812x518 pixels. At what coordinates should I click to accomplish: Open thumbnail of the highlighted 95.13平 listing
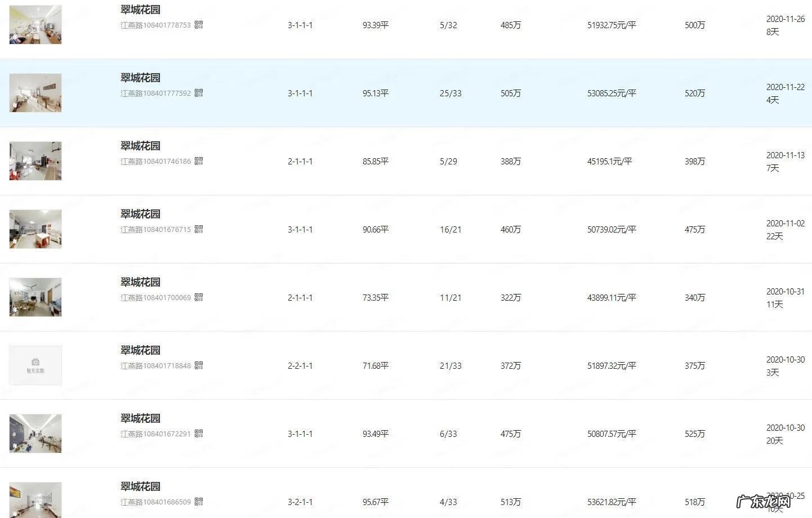point(35,92)
